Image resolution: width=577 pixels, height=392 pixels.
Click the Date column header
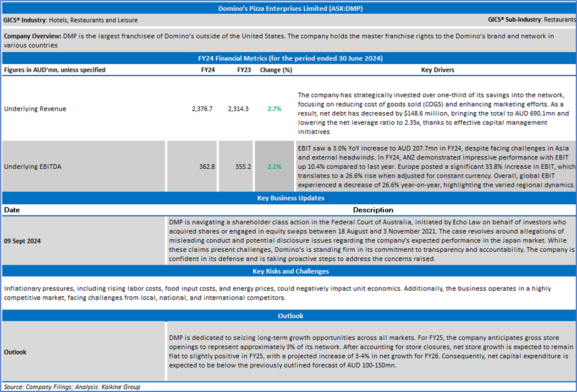pos(12,210)
